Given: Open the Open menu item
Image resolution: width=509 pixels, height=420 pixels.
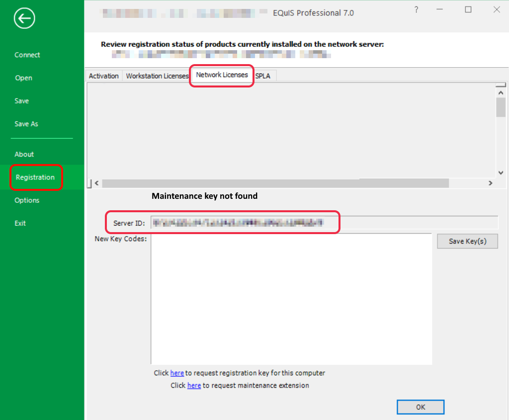Looking at the screenshot, I should (23, 78).
